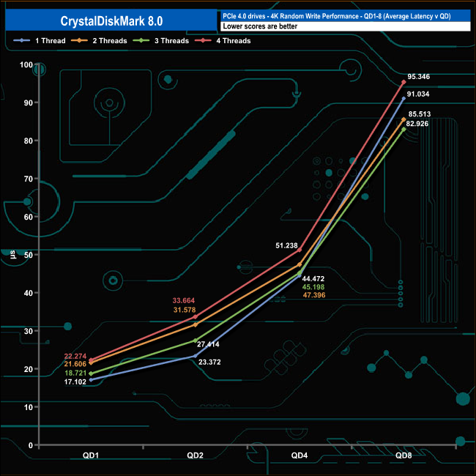
Task: Select the 44.472 data label
Action: 313,279
